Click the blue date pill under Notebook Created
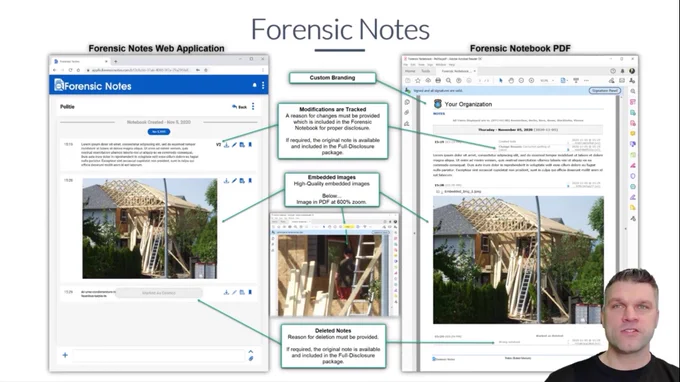 [x=159, y=131]
